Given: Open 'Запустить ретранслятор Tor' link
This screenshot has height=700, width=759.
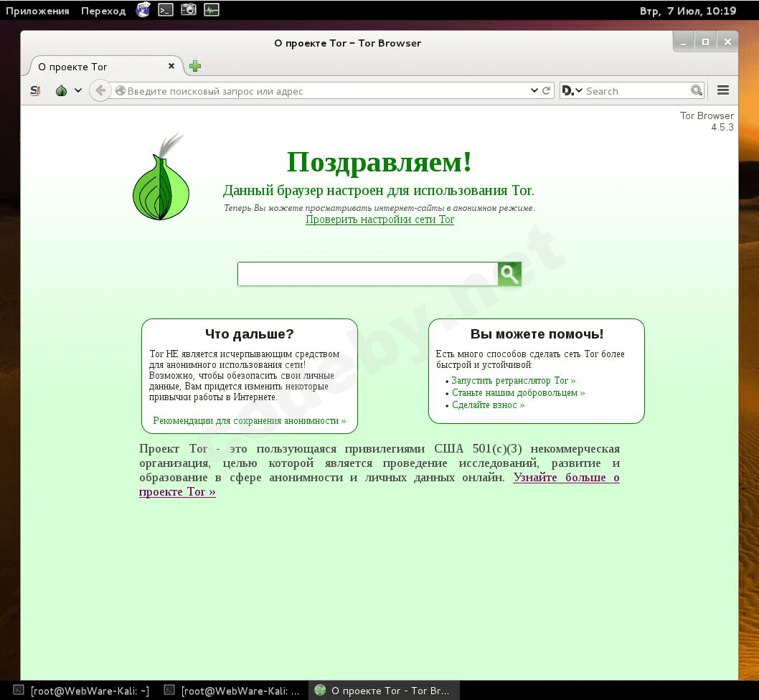Looking at the screenshot, I should pos(514,381).
